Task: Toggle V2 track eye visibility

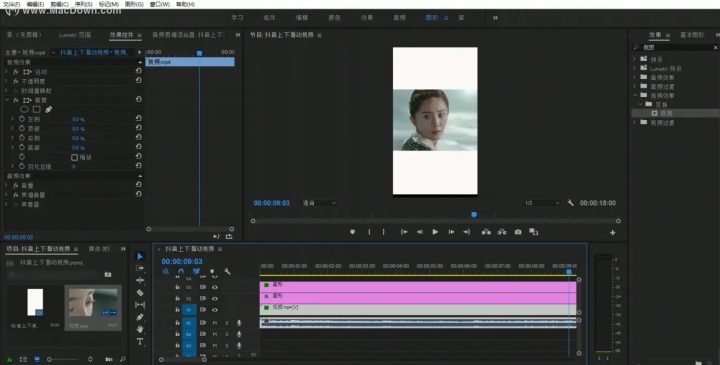Action: 214,298
